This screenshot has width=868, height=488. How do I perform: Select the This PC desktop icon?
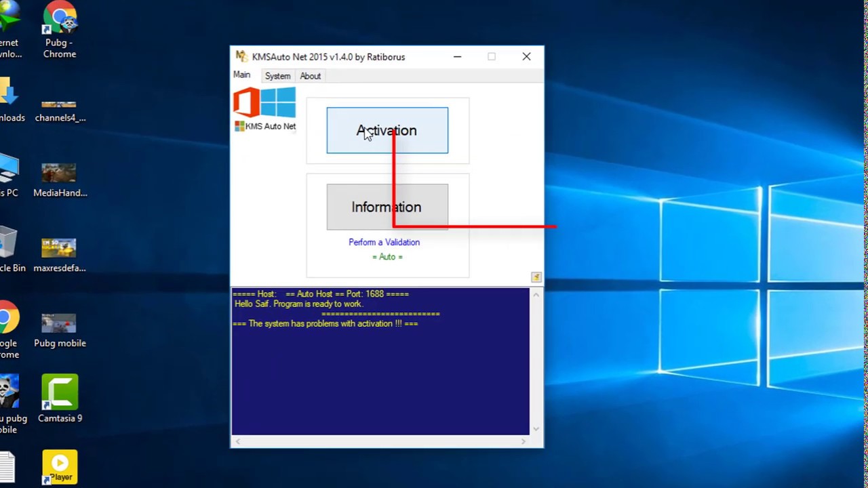(x=8, y=175)
